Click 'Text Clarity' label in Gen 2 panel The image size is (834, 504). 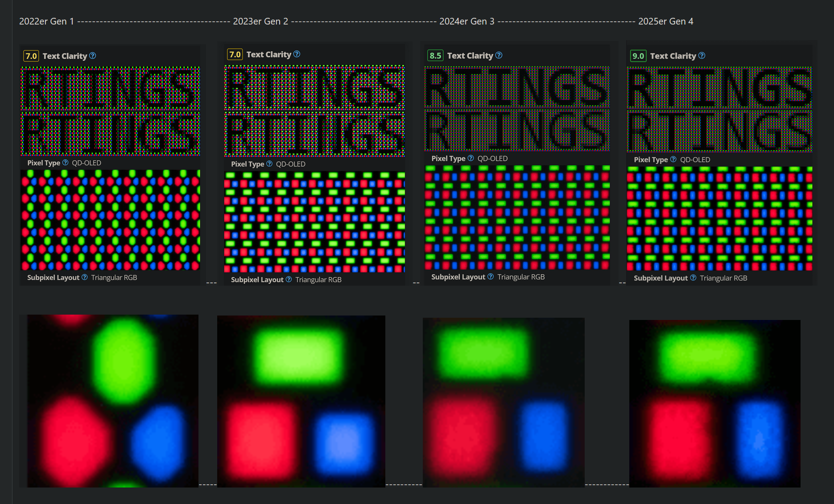point(268,54)
